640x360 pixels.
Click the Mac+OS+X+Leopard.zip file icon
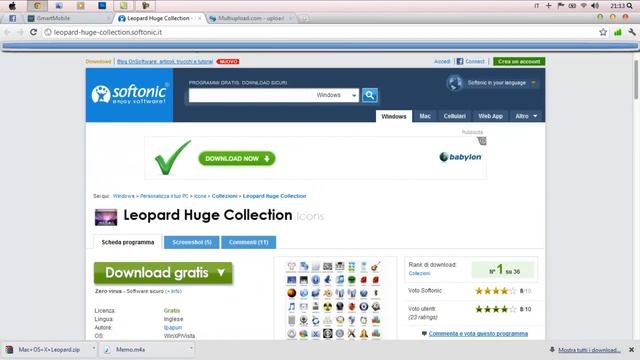coord(9,350)
